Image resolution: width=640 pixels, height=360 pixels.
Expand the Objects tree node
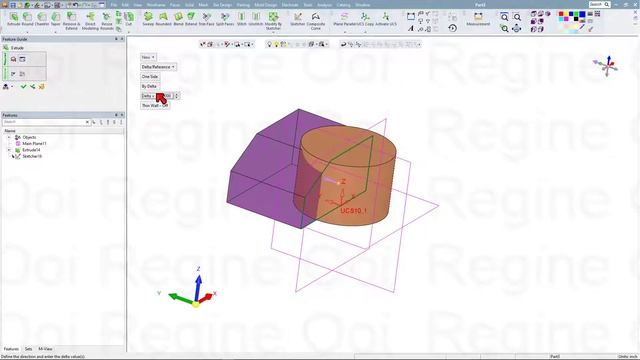(x=9, y=137)
